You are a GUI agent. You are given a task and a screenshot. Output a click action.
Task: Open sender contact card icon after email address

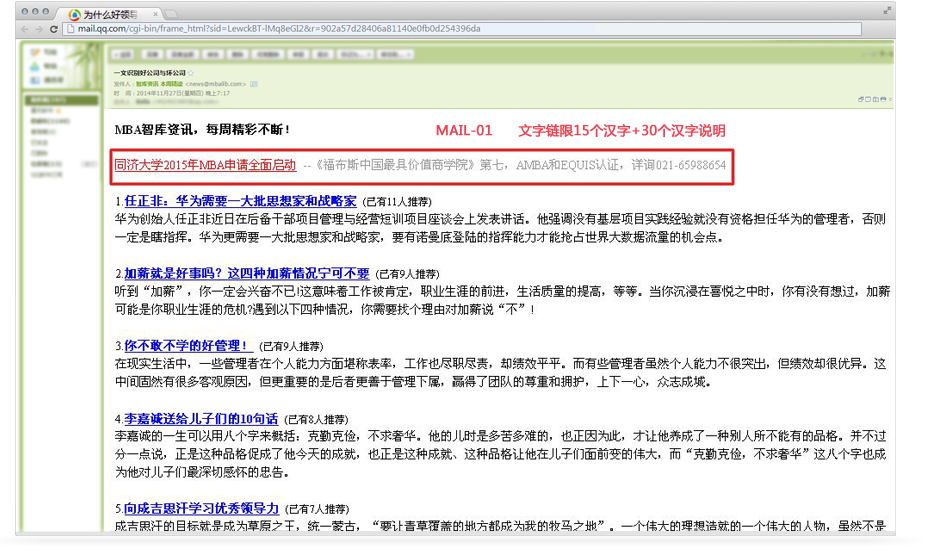(254, 84)
